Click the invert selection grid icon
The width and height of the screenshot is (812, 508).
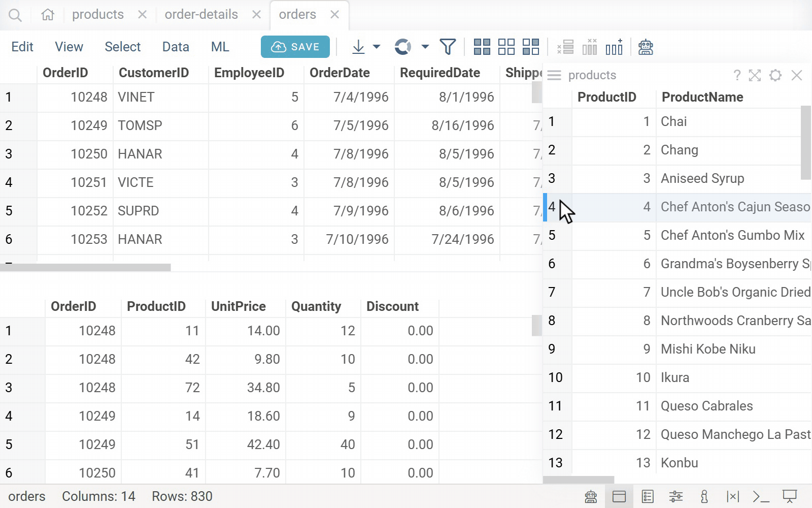tap(531, 47)
